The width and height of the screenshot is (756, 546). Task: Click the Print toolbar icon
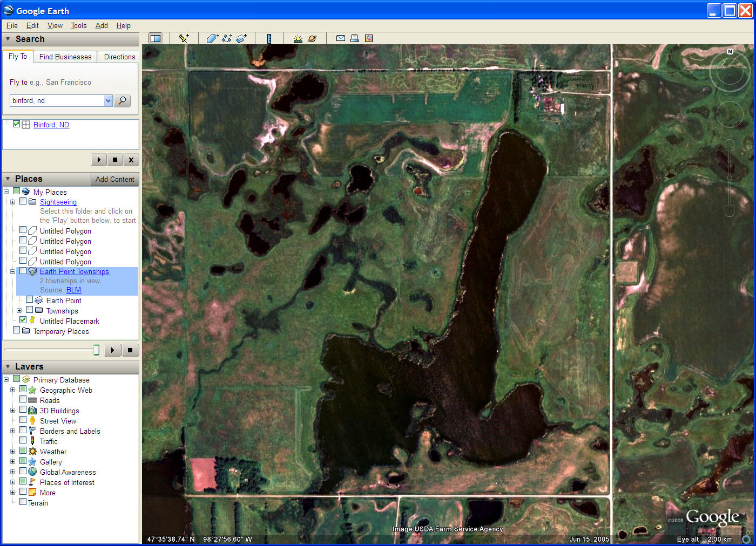(x=354, y=38)
